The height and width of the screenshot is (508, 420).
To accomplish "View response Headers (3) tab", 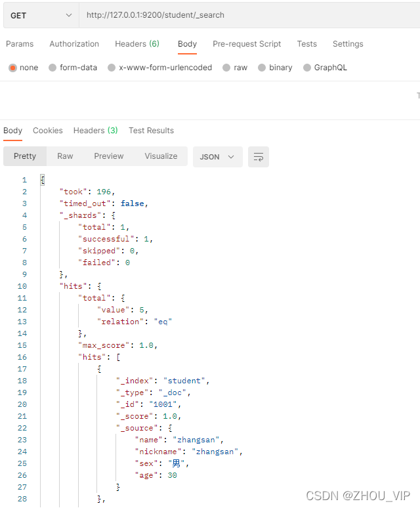I will pos(96,131).
